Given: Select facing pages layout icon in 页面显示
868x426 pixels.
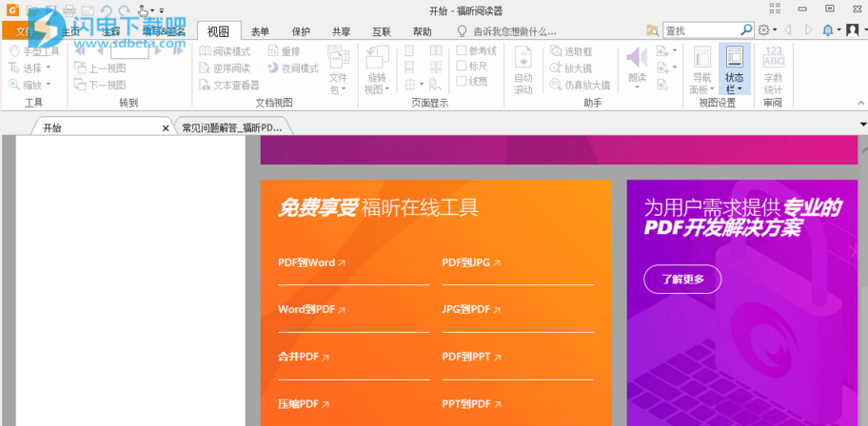Looking at the screenshot, I should click(436, 51).
